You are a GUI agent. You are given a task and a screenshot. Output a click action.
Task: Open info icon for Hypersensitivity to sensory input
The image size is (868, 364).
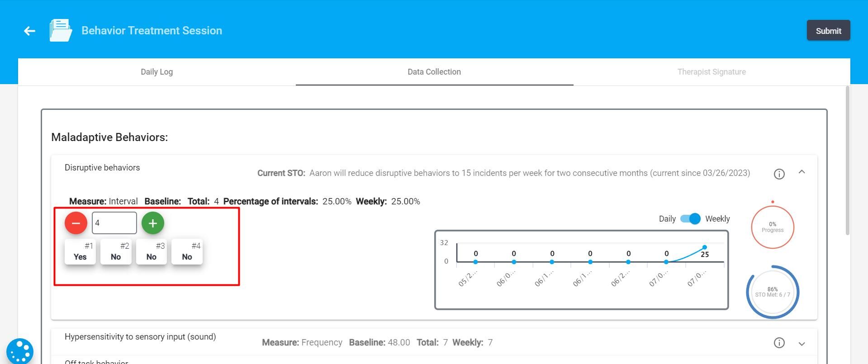(x=779, y=343)
